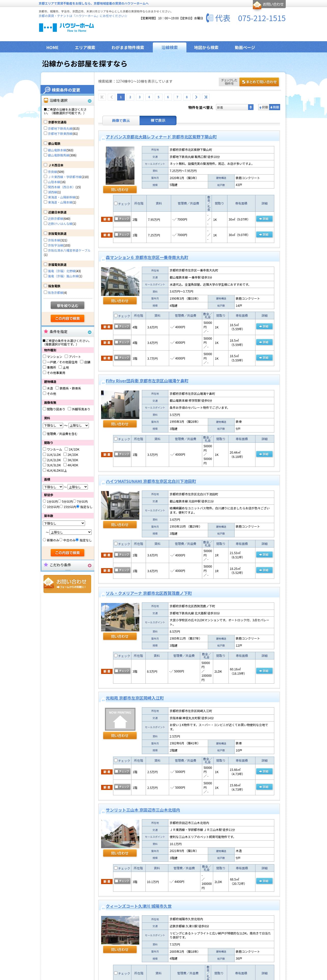Click the ハウツーホーム logo
The image size is (327, 980).
coord(67,27)
